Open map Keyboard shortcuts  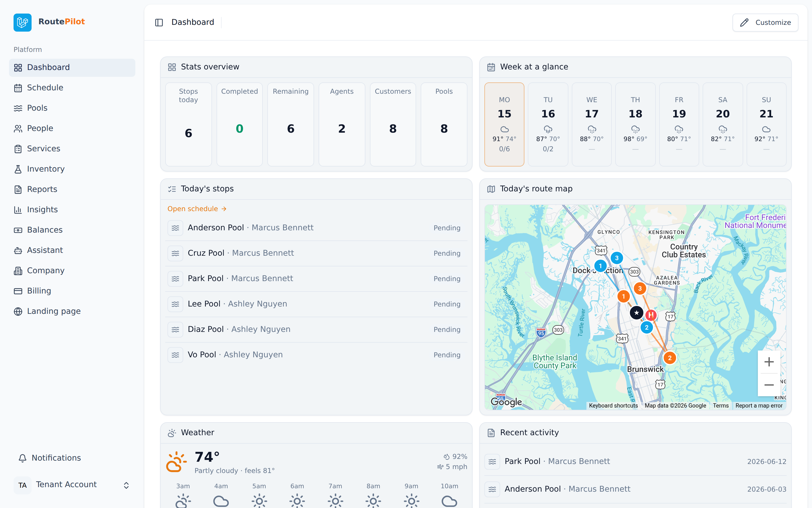tap(613, 406)
